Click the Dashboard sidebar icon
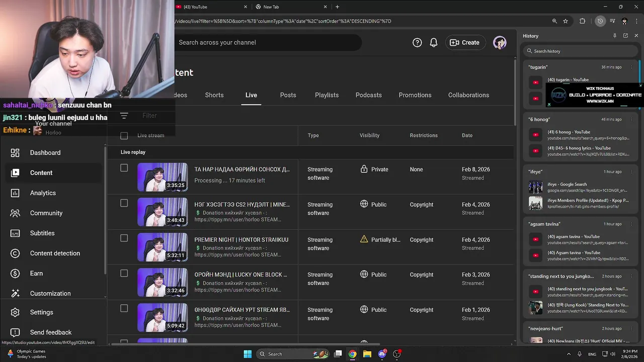Screen dimensions: 644x362 pyautogui.click(x=15, y=153)
